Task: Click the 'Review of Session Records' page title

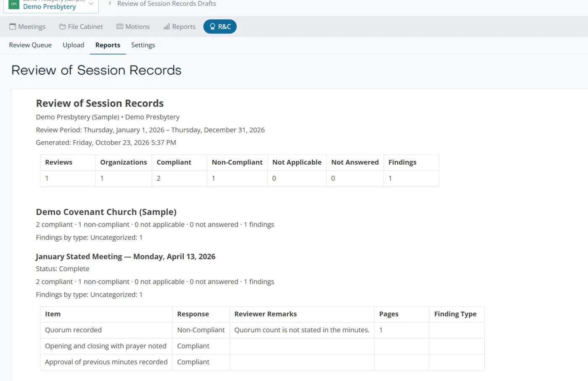Action: coord(96,70)
